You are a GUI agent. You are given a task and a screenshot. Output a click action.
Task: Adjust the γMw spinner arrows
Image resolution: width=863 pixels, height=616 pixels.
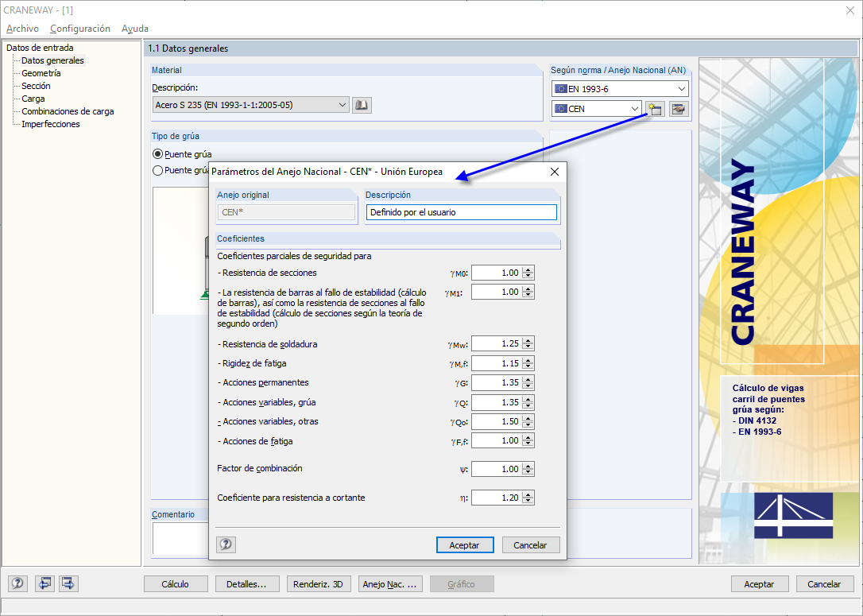click(x=528, y=343)
